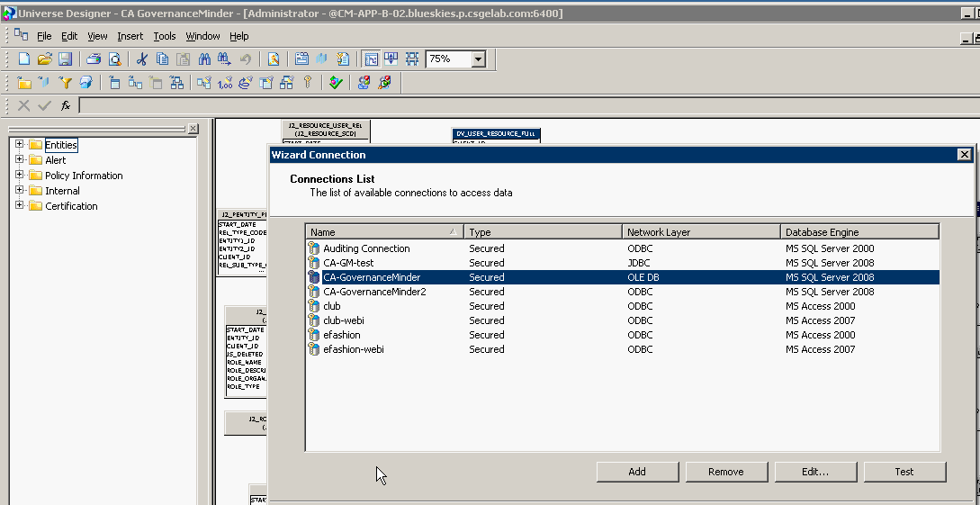Click the fx formula icon

pos(66,106)
